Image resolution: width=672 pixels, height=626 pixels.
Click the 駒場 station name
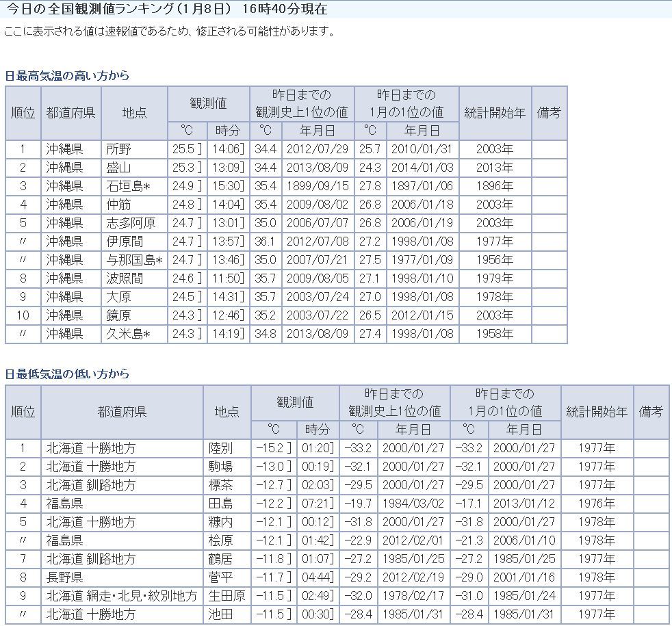[220, 467]
